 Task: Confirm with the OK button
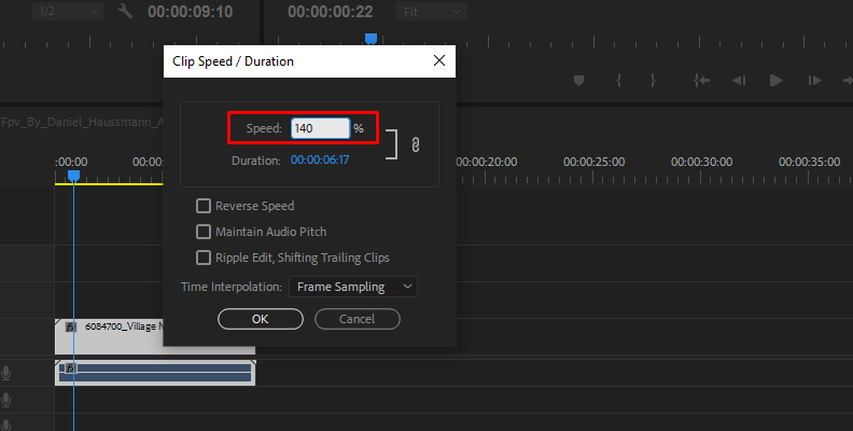[x=261, y=319]
